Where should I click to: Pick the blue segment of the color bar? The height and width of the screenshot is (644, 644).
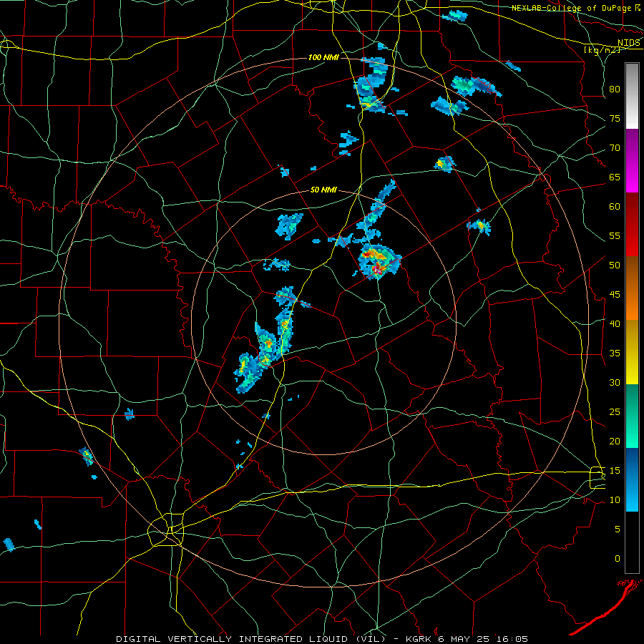tap(632, 479)
